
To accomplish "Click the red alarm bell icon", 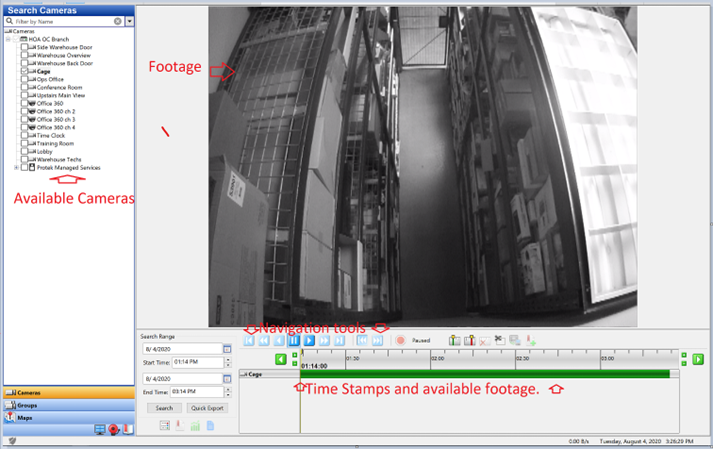I will pos(114,430).
